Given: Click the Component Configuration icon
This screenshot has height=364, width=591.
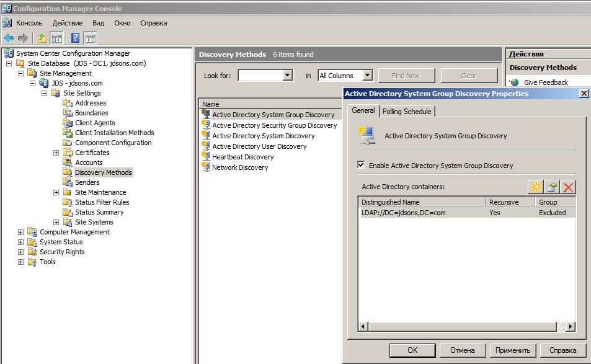Looking at the screenshot, I should pos(68,143).
